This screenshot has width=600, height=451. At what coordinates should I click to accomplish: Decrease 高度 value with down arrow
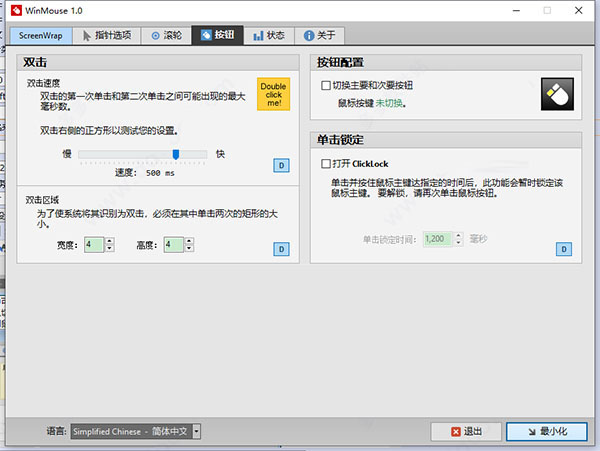coord(189,248)
